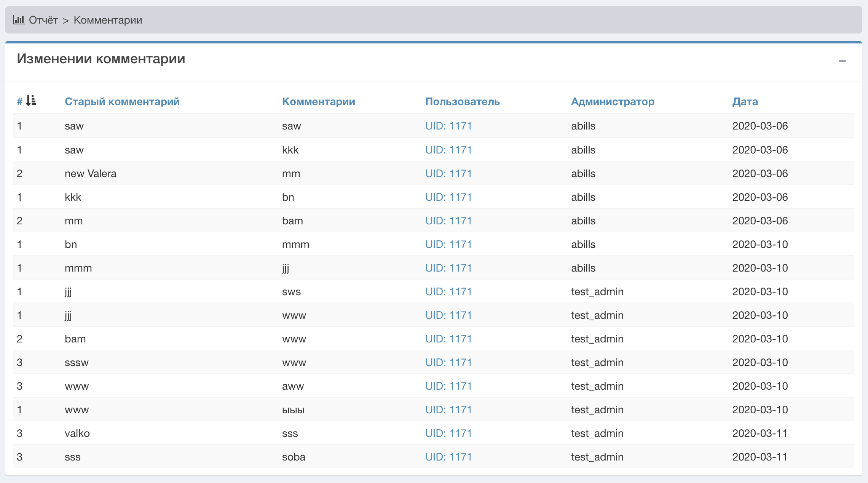Open UID: 1171 link in mmm to jjj row
The width and height of the screenshot is (868, 483).
point(448,268)
